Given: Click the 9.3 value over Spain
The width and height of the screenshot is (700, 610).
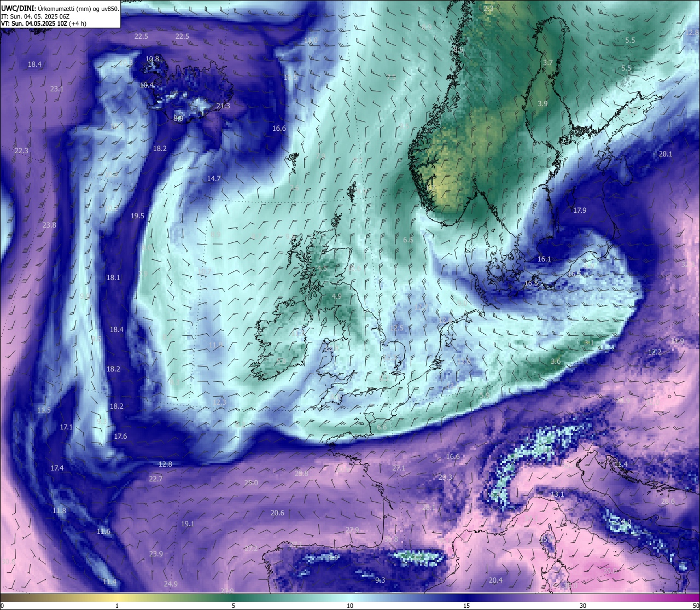Looking at the screenshot, I should click(x=380, y=580).
